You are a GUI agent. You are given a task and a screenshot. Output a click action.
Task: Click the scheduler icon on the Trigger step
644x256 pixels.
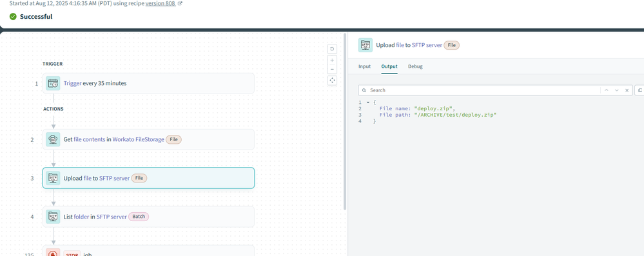[53, 83]
